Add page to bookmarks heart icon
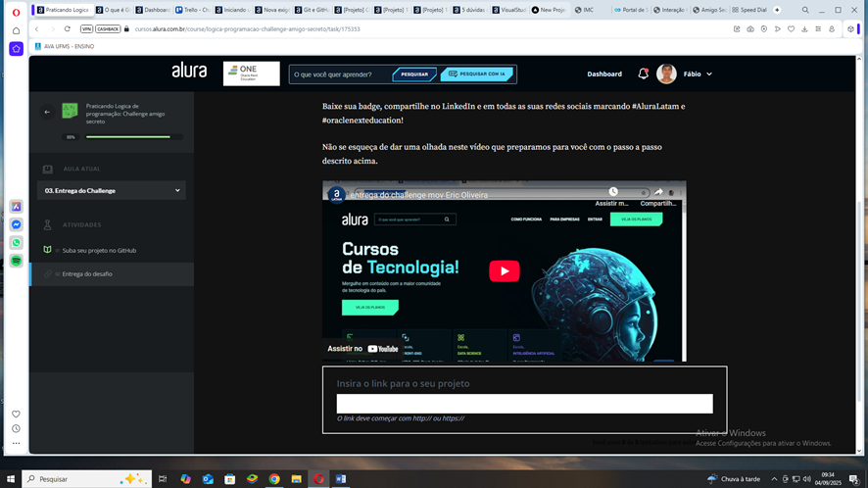The width and height of the screenshot is (868, 488). [791, 28]
